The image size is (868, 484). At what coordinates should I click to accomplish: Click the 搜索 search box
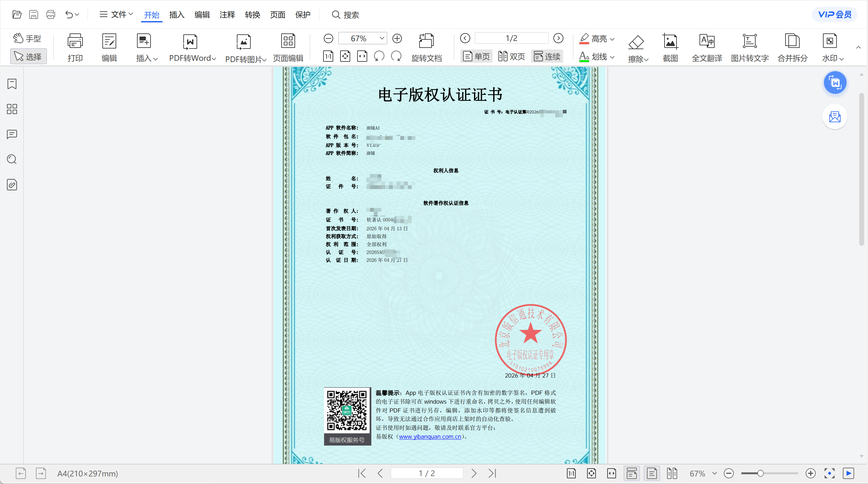point(346,15)
